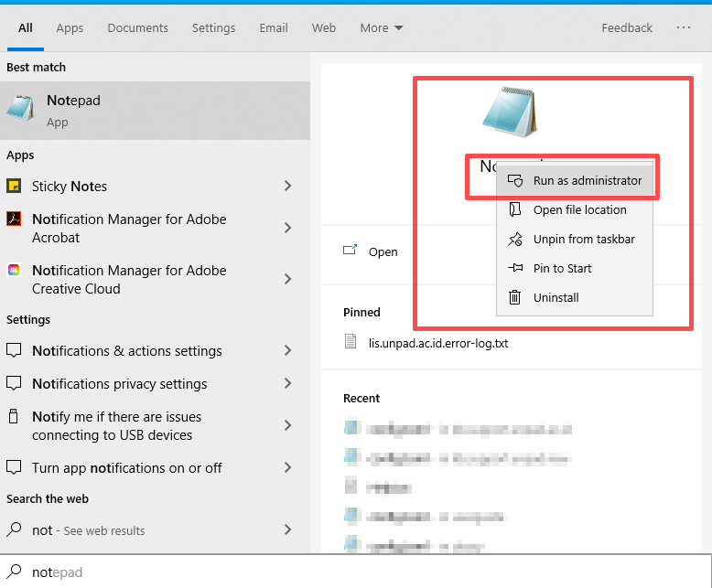Open Notification Manager for Adobe Acrobat

tap(129, 229)
